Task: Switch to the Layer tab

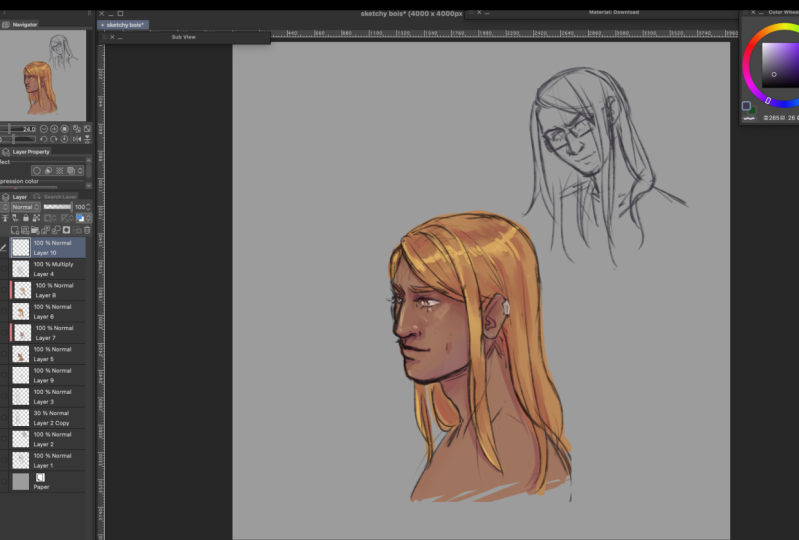Action: pos(15,197)
